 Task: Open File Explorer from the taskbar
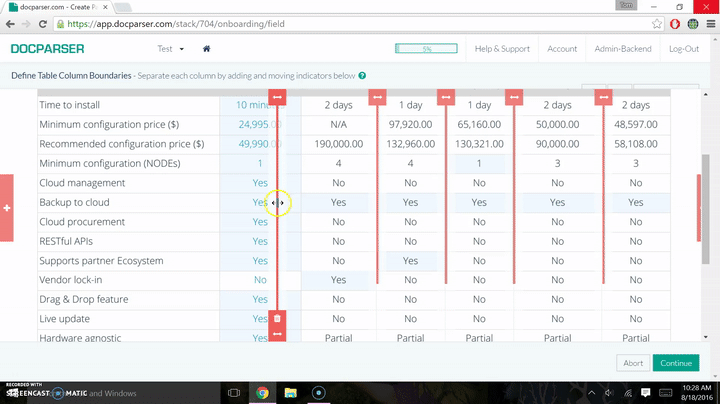pyautogui.click(x=289, y=393)
